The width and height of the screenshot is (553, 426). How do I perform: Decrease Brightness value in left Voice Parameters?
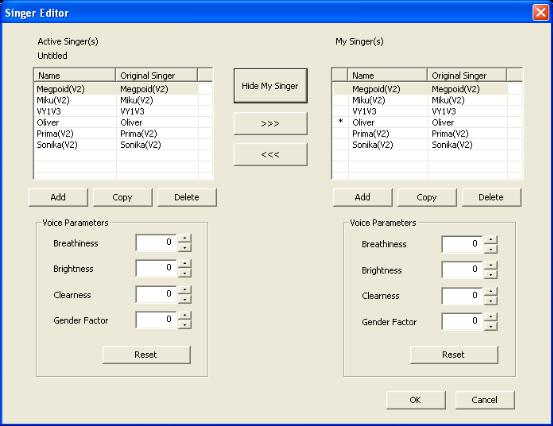185,273
